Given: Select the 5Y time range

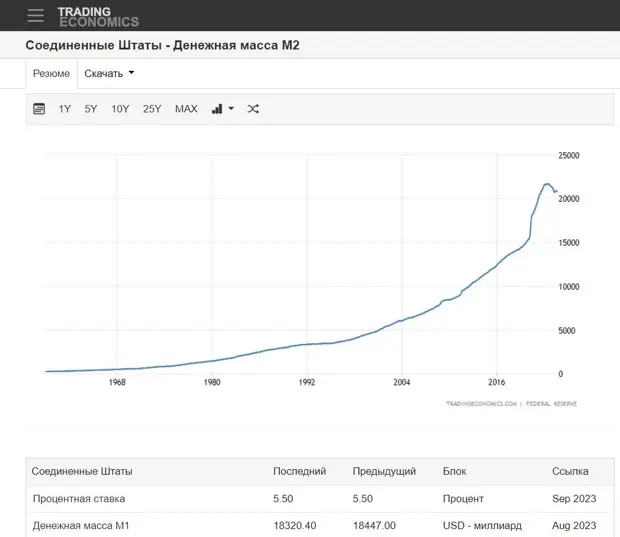Looking at the screenshot, I should coord(91,109).
